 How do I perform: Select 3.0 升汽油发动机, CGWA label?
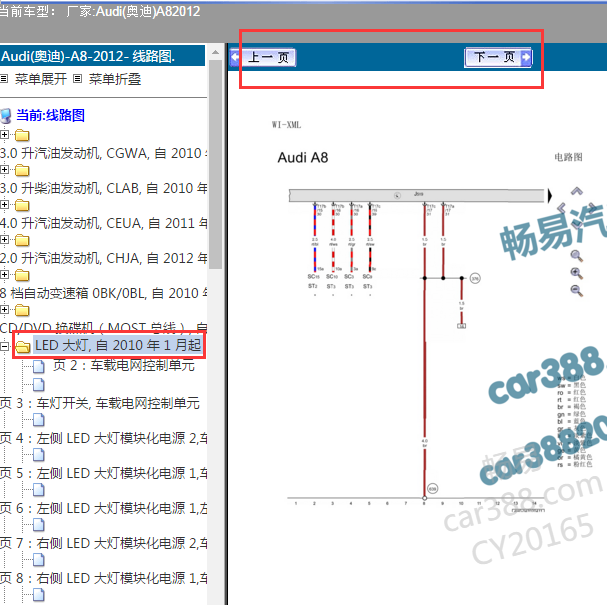103,153
